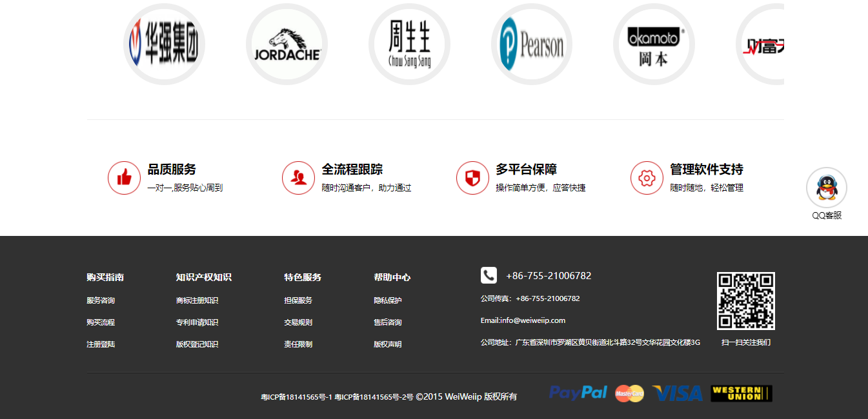Click 操作简单方便，应答快捷 description

541,188
